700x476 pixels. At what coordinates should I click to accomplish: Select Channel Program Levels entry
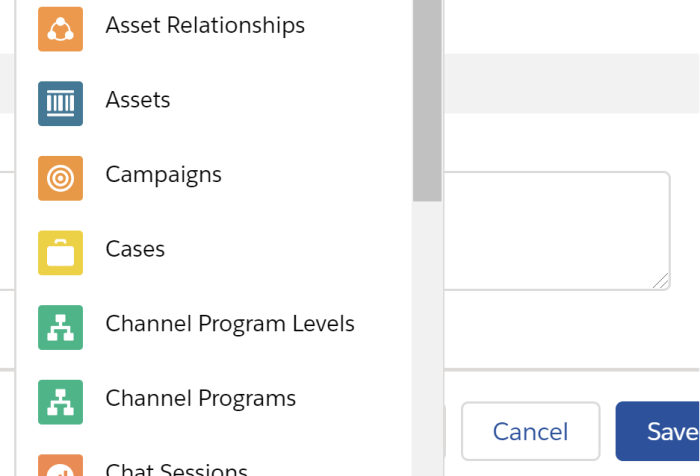point(230,324)
